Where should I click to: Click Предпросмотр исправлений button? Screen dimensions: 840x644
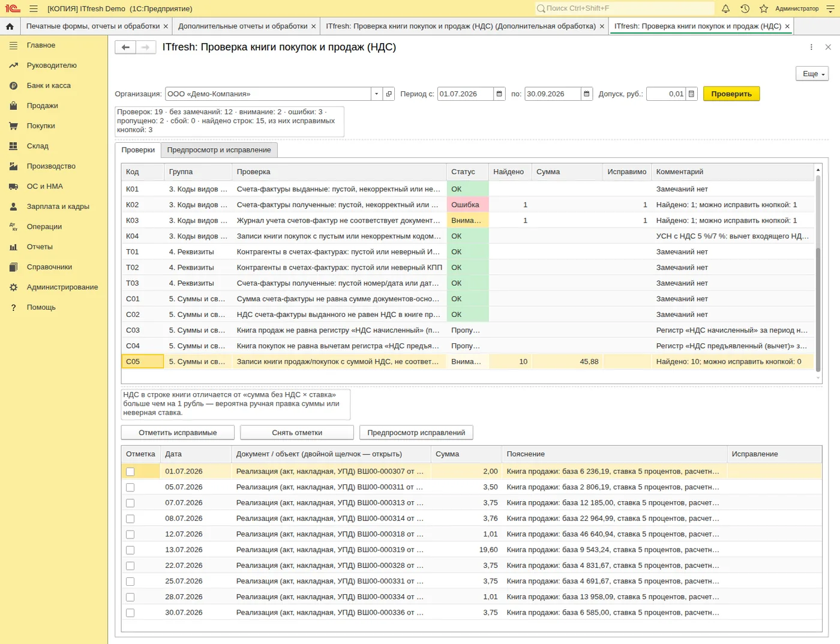tap(416, 433)
